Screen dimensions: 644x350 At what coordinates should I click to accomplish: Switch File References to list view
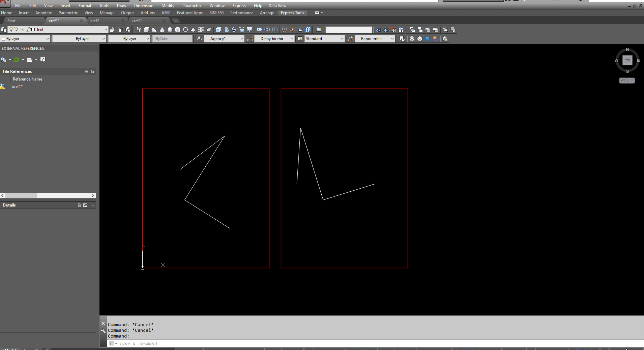tap(87, 71)
